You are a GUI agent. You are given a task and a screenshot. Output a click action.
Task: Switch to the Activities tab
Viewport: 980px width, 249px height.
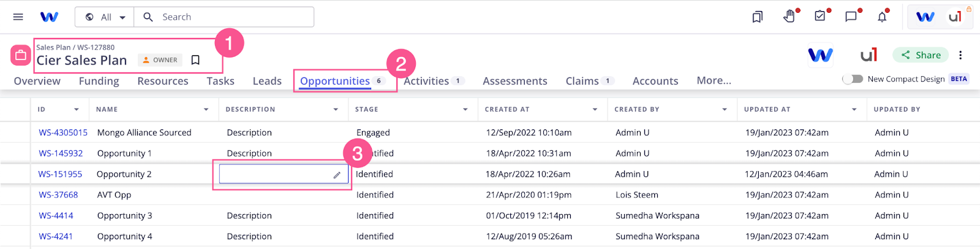point(426,81)
